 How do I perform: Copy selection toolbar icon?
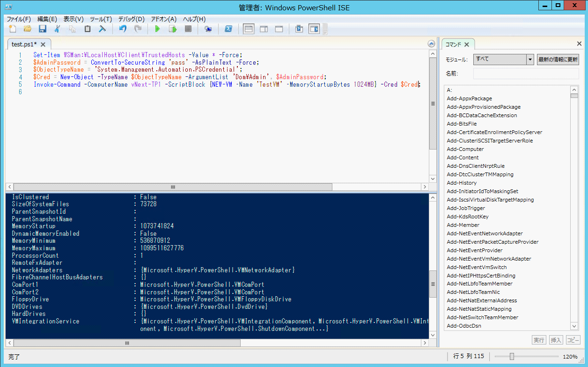pyautogui.click(x=72, y=29)
